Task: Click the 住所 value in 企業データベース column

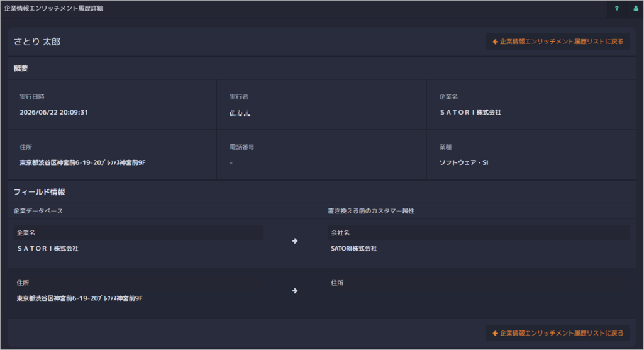Action: [x=79, y=298]
